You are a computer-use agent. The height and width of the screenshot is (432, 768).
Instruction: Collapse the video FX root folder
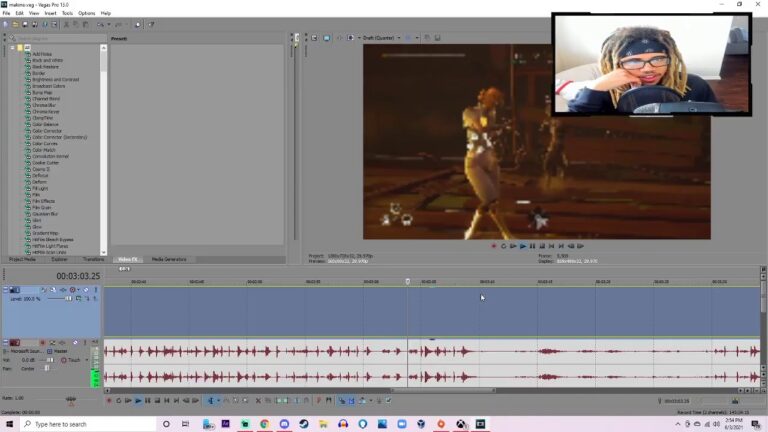(12, 47)
